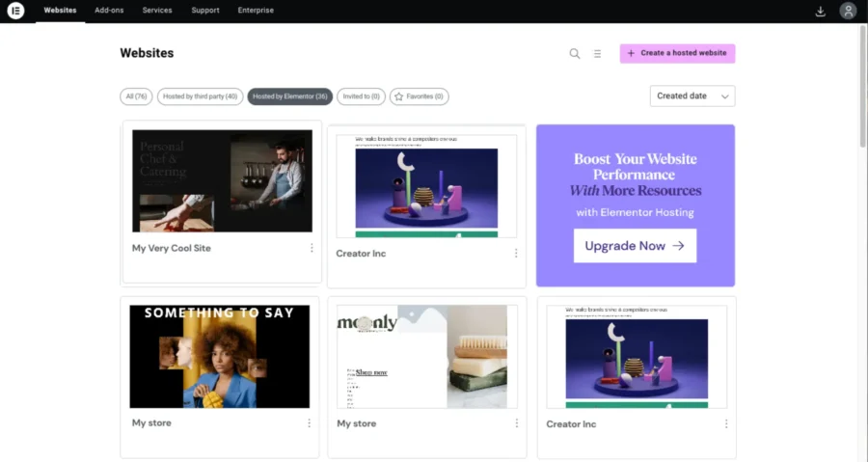Switch to list view icon
This screenshot has width=868, height=462.
click(x=597, y=54)
